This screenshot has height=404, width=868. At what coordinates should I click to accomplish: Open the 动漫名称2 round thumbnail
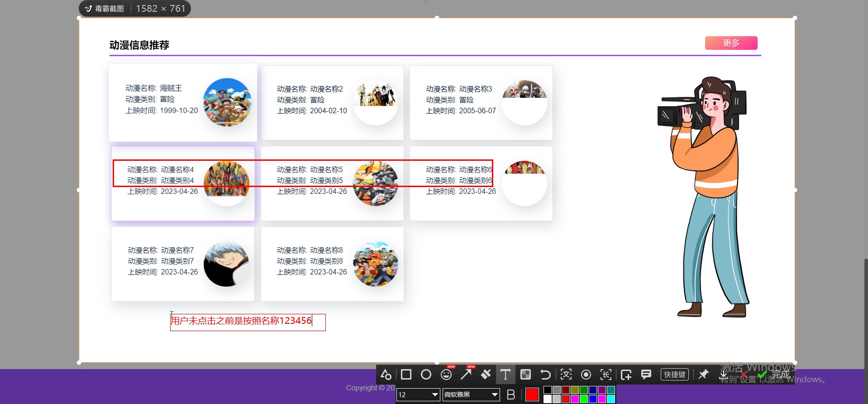[x=376, y=103]
